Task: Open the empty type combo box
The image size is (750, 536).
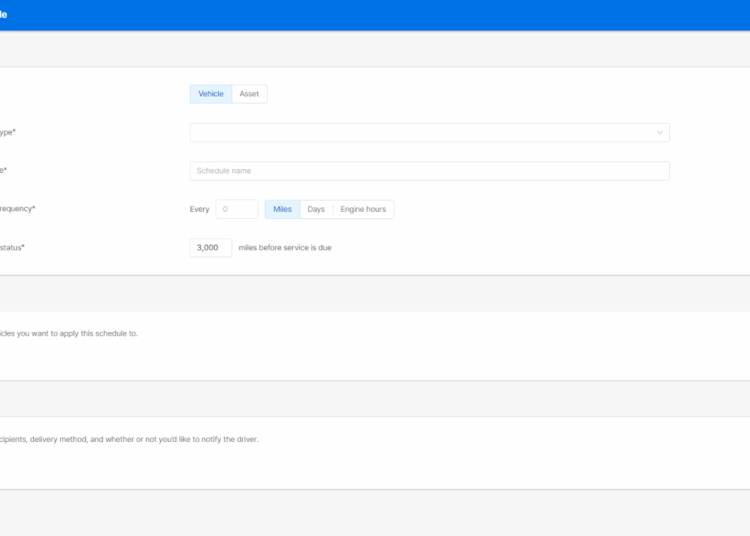Action: pyautogui.click(x=420, y=132)
